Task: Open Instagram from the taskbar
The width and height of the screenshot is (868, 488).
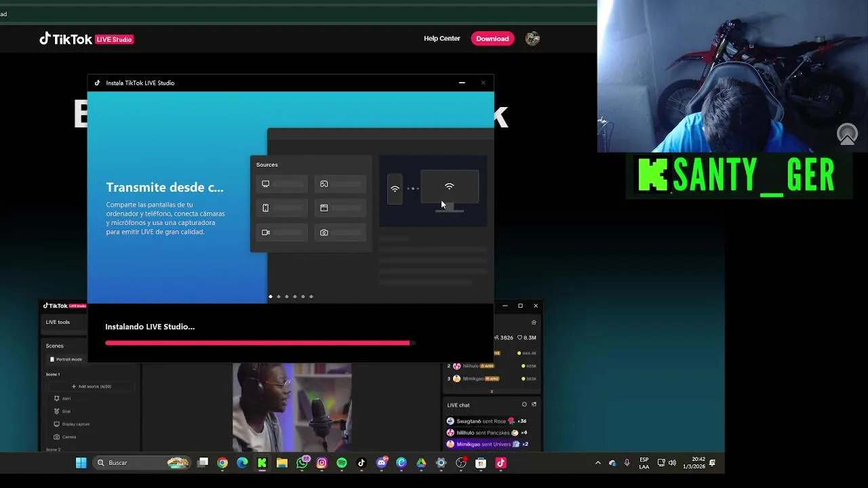Action: click(x=322, y=463)
